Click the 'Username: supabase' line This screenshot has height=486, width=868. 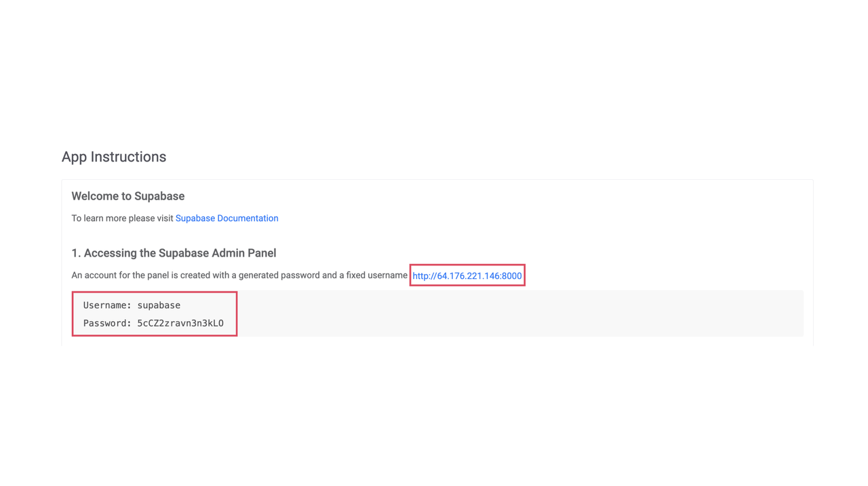tap(132, 305)
